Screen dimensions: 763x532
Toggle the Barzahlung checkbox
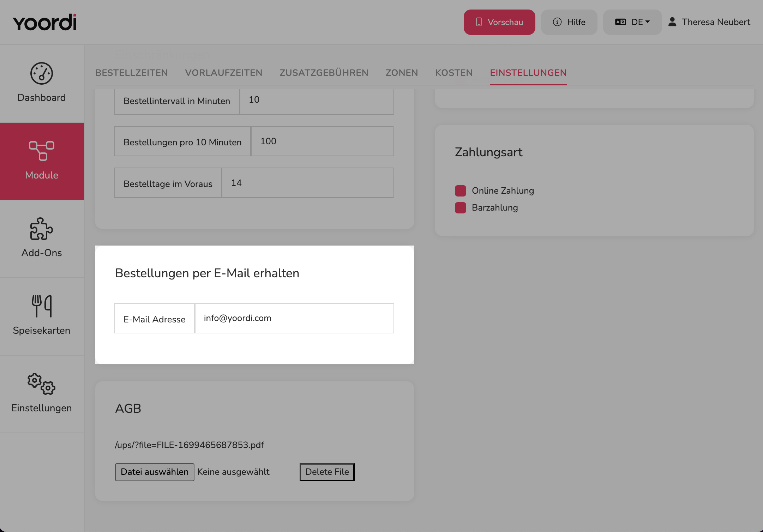tap(461, 208)
